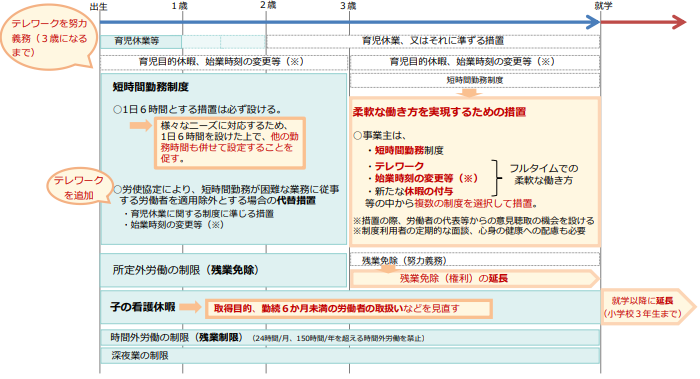700x379 pixels.
Task: Click the orange arrow under 短時間勤務制度 heading
Action: point(141,125)
